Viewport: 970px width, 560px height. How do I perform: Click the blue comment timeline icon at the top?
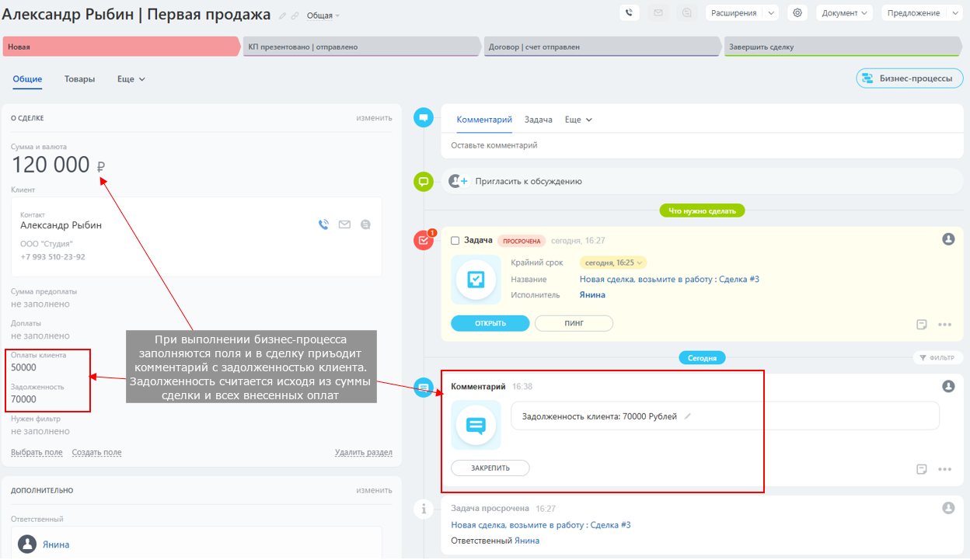(424, 117)
